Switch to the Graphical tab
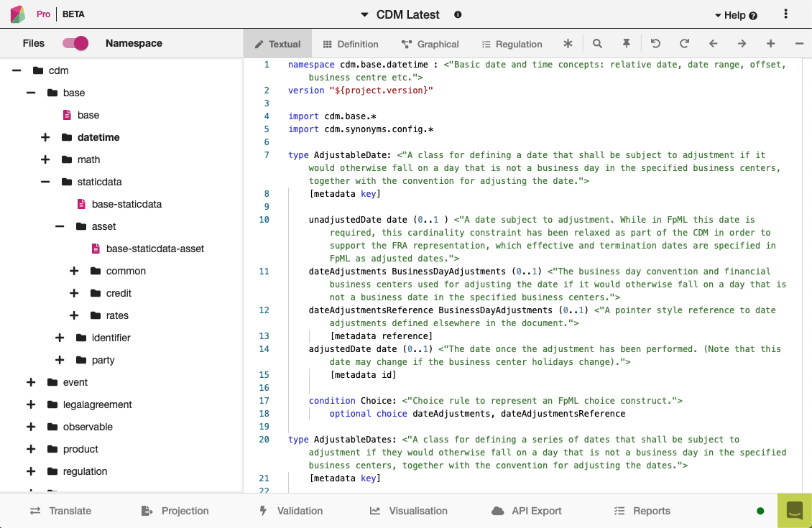 coord(429,44)
